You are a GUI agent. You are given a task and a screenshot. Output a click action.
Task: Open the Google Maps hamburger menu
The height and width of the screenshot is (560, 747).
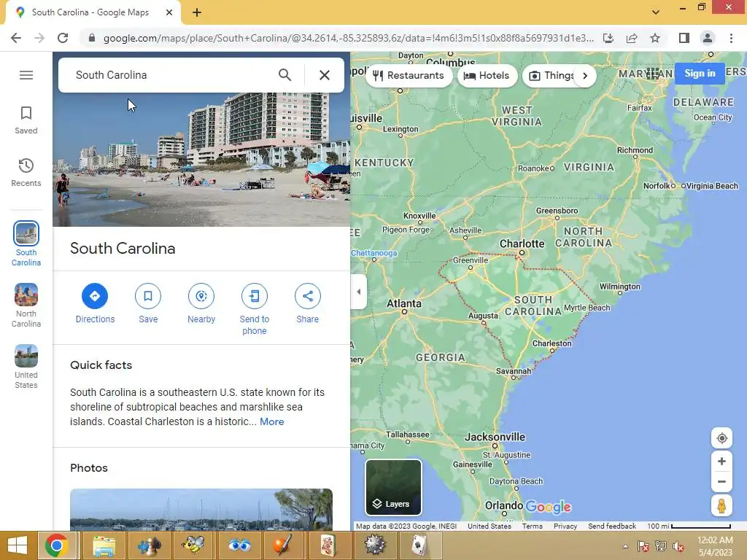click(x=26, y=75)
